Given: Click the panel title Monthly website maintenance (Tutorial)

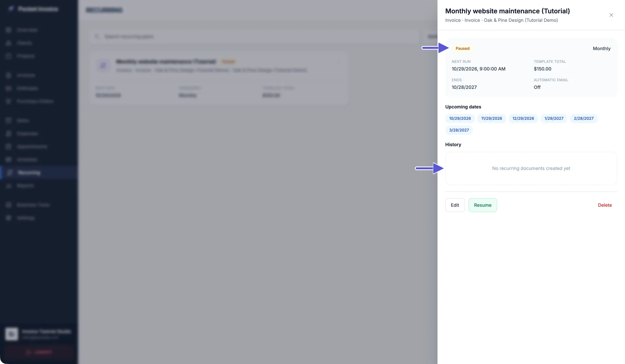Looking at the screenshot, I should pyautogui.click(x=507, y=11).
